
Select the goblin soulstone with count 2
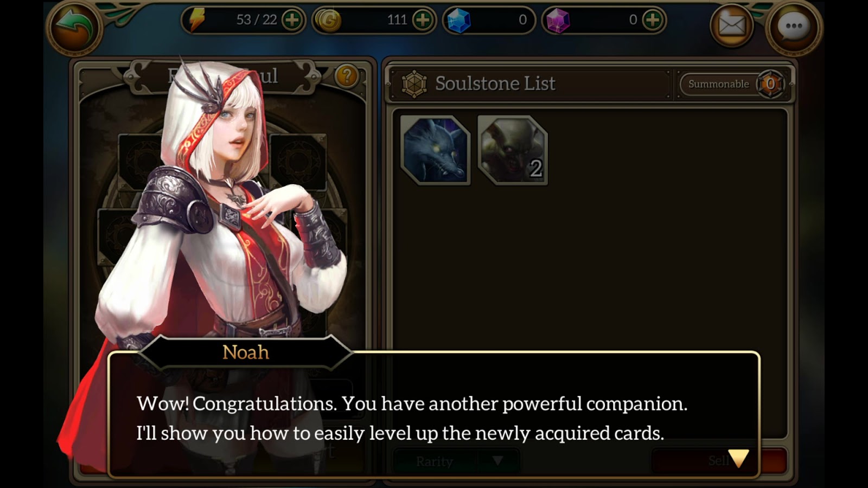click(513, 150)
